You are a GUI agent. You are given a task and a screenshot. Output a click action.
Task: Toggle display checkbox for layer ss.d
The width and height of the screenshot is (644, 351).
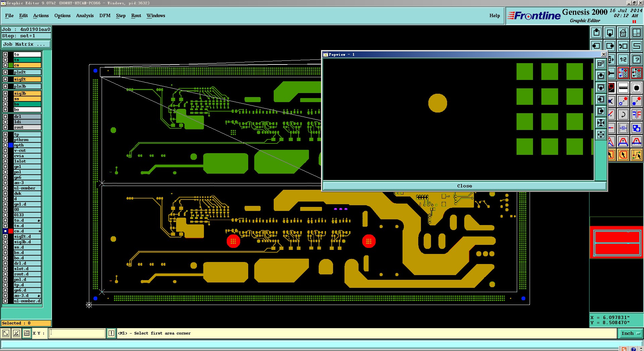coord(5,247)
